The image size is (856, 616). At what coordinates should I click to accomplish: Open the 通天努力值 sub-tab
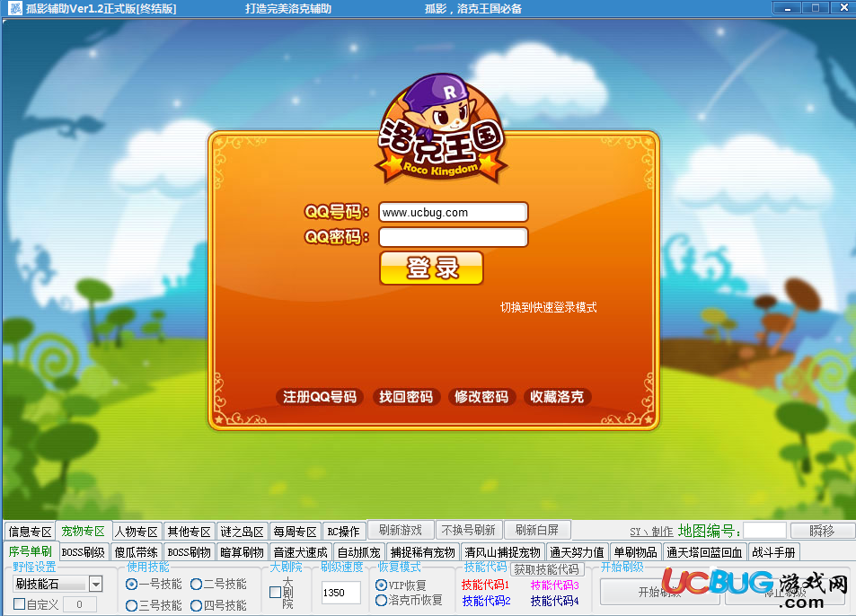[x=577, y=552]
